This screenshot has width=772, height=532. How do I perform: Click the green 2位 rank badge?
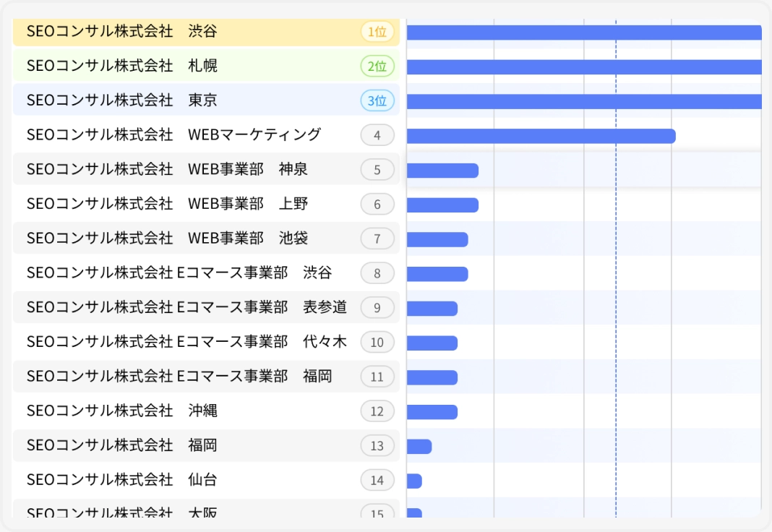click(377, 66)
